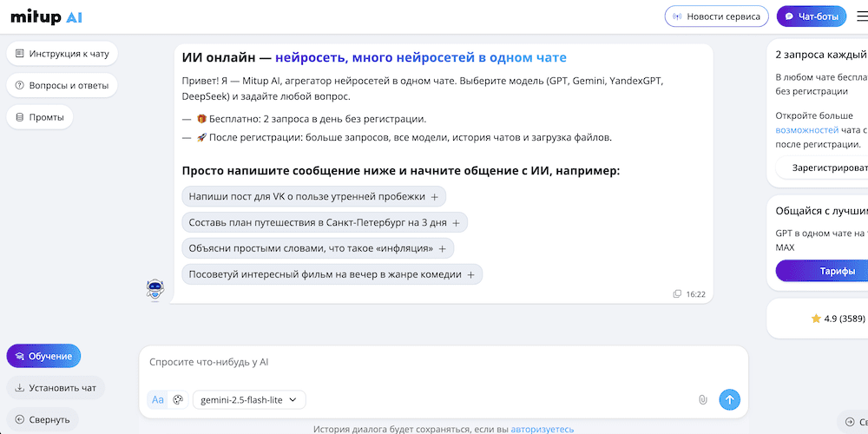868x434 pixels.
Task: Open Новости сервиса button
Action: [716, 16]
